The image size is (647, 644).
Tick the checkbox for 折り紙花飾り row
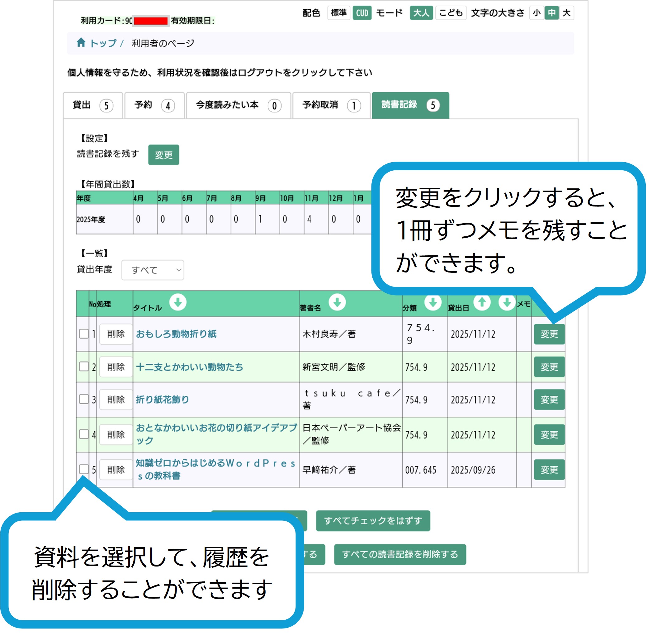84,399
